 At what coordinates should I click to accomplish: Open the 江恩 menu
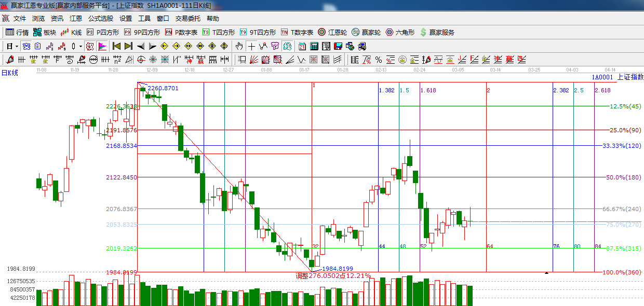coord(76,18)
